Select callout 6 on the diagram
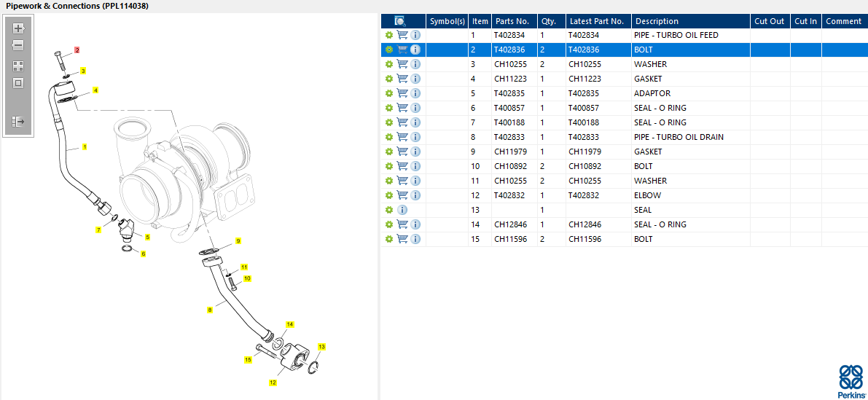This screenshot has width=868, height=400. coord(144,254)
